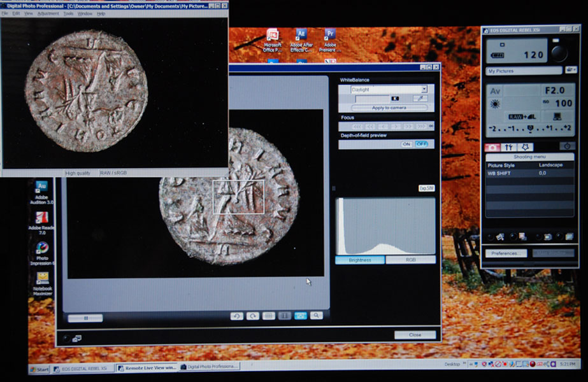Toggle the highlighted focus frame display button

click(301, 316)
